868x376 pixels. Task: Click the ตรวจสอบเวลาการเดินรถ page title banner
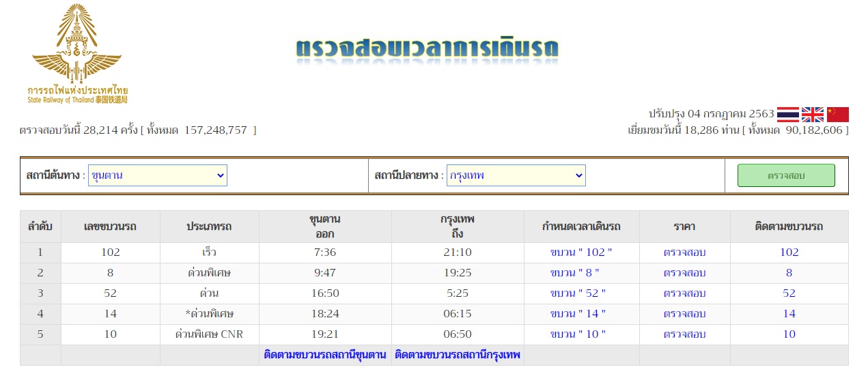[x=428, y=50]
